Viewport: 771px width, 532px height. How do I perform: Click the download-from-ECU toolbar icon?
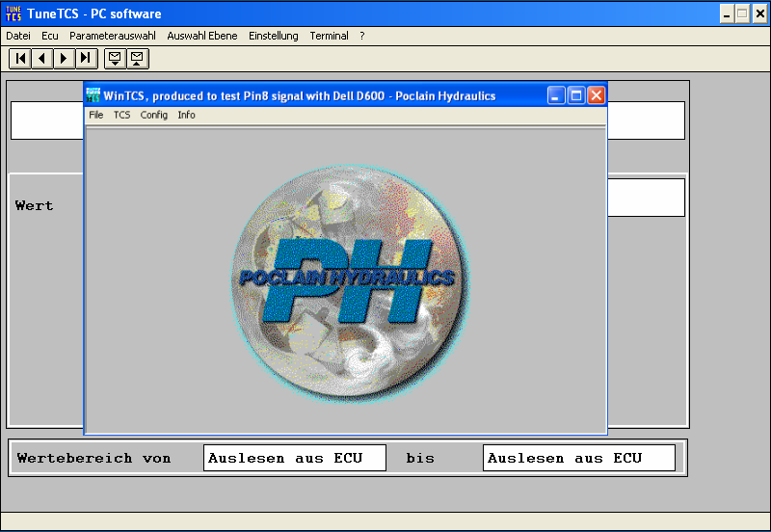point(115,59)
